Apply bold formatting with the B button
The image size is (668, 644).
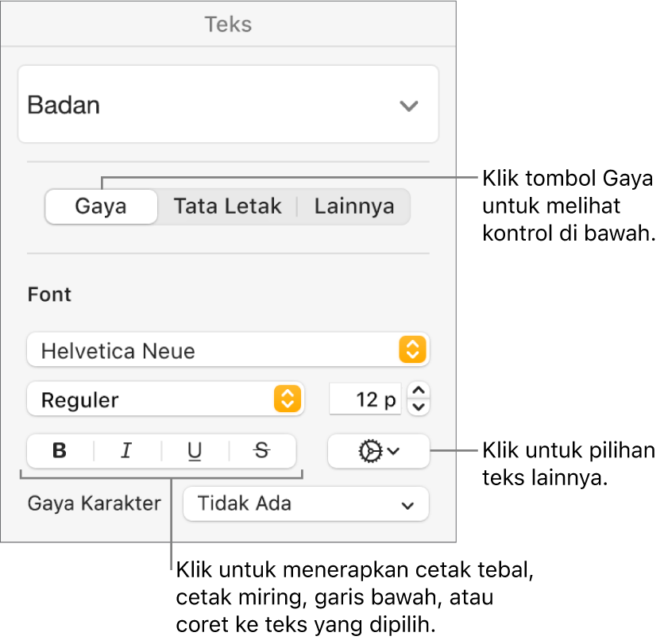point(60,451)
